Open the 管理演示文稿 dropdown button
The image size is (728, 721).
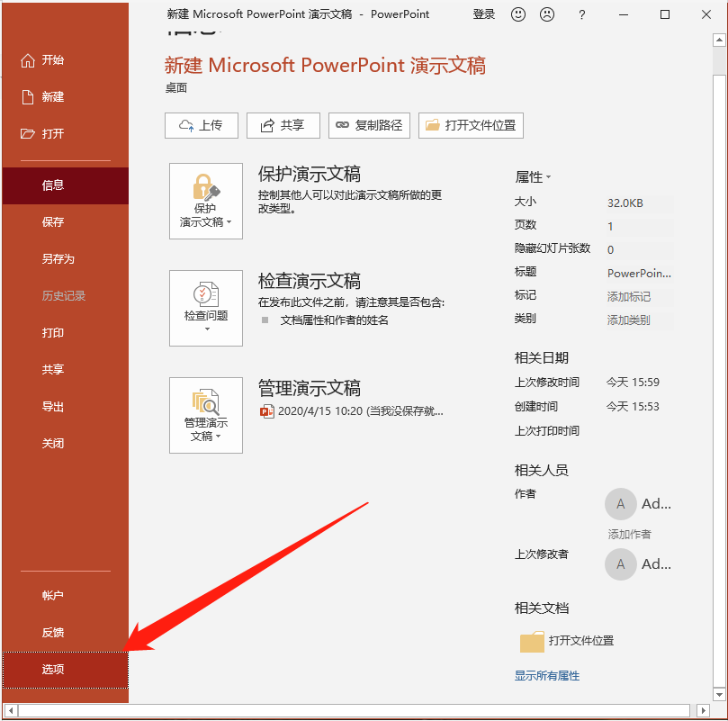pos(206,415)
